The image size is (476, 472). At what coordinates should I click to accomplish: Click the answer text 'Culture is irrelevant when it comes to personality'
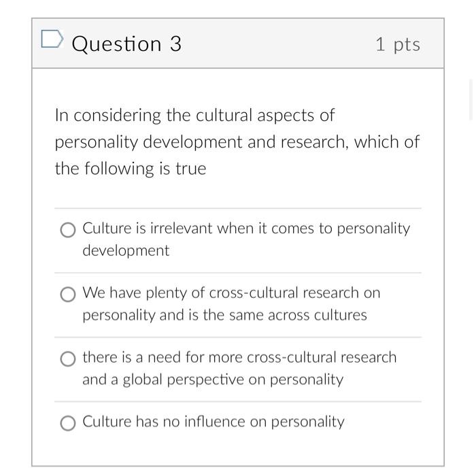246,229
